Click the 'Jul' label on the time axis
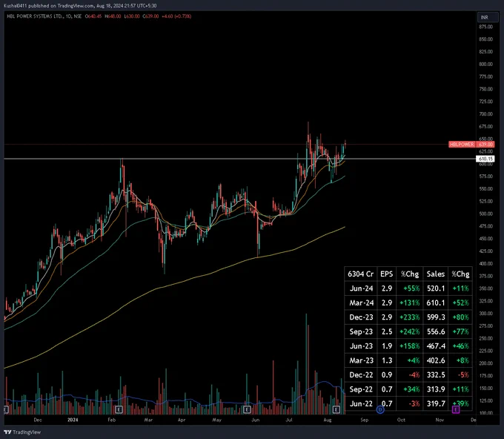 [289, 420]
